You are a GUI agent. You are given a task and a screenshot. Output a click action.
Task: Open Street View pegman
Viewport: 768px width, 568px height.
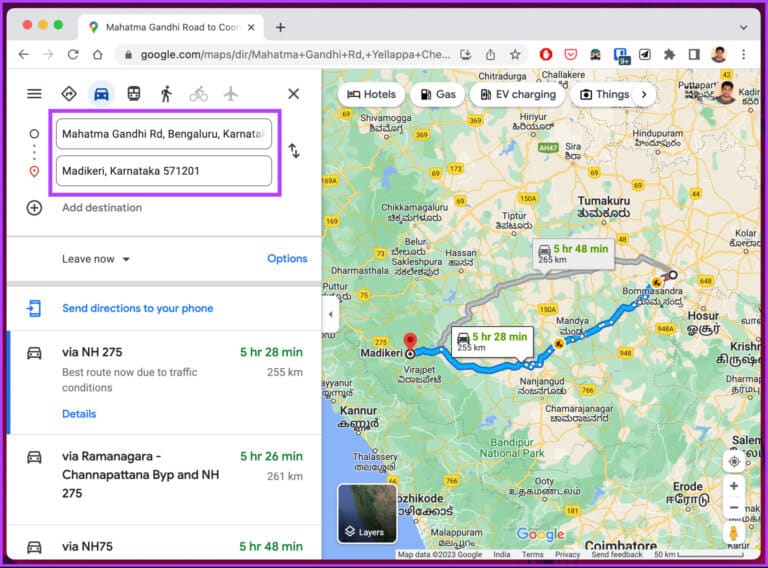734,533
